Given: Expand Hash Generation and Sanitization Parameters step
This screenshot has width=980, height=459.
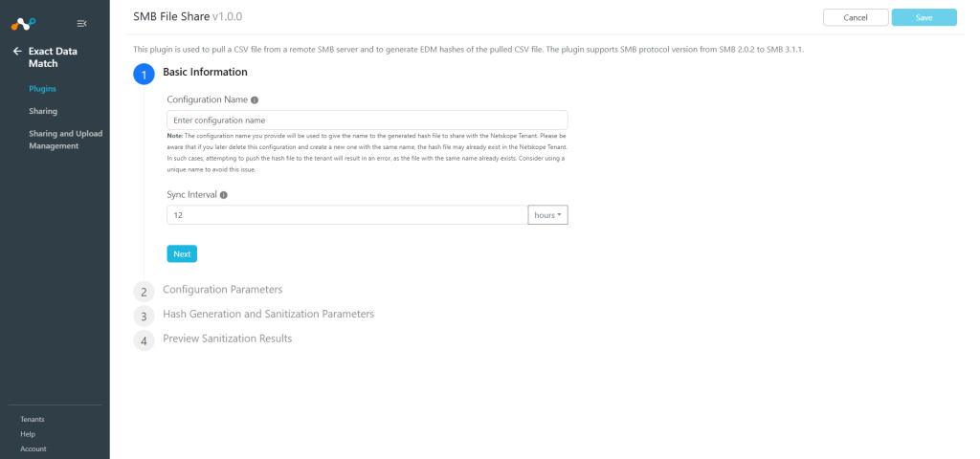Looking at the screenshot, I should [x=268, y=314].
